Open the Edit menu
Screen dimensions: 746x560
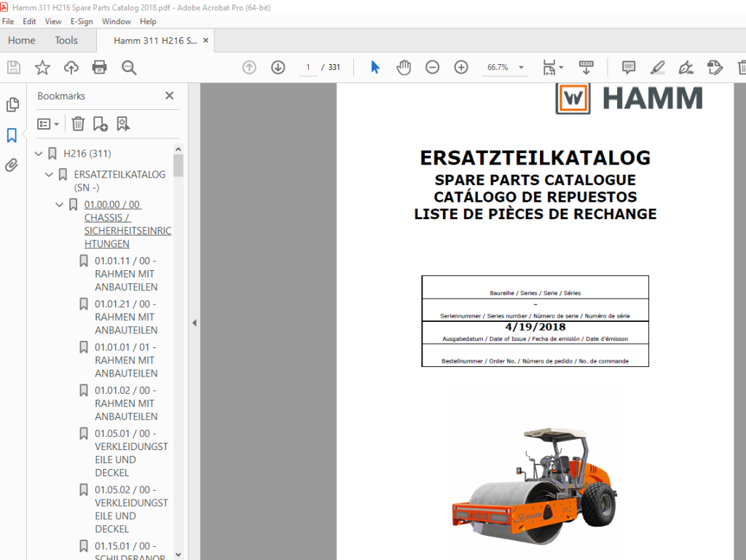pos(29,21)
